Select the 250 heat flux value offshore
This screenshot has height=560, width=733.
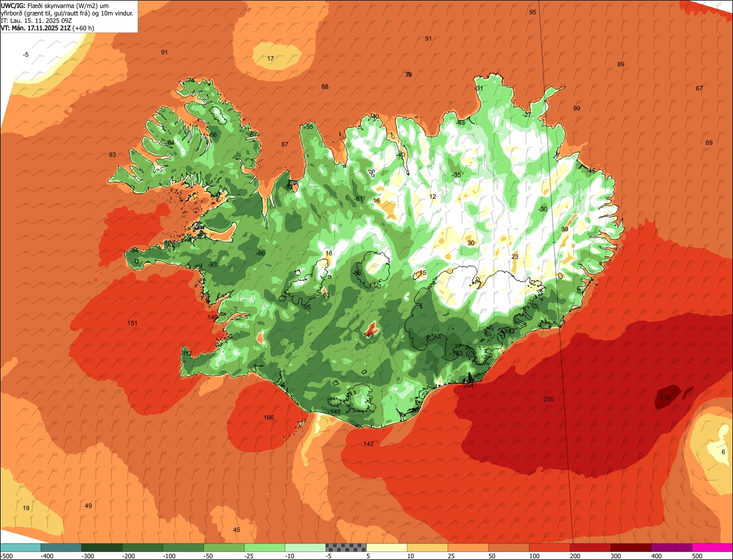(x=549, y=399)
